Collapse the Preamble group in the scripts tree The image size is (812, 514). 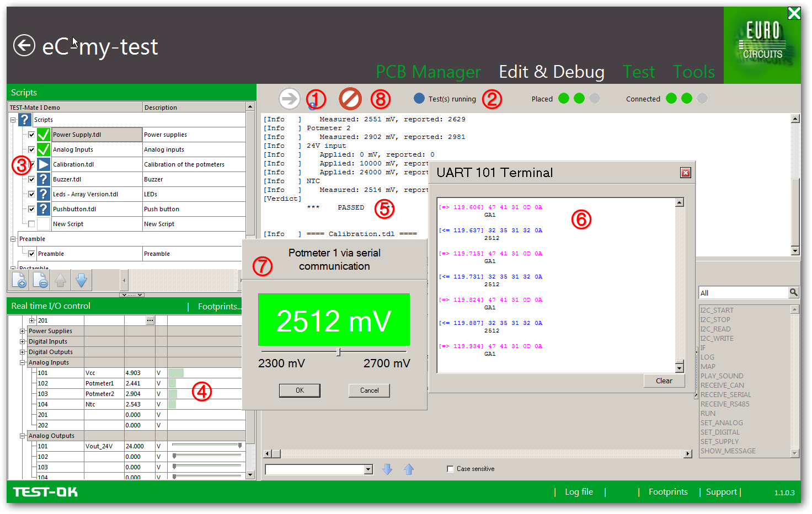13,239
